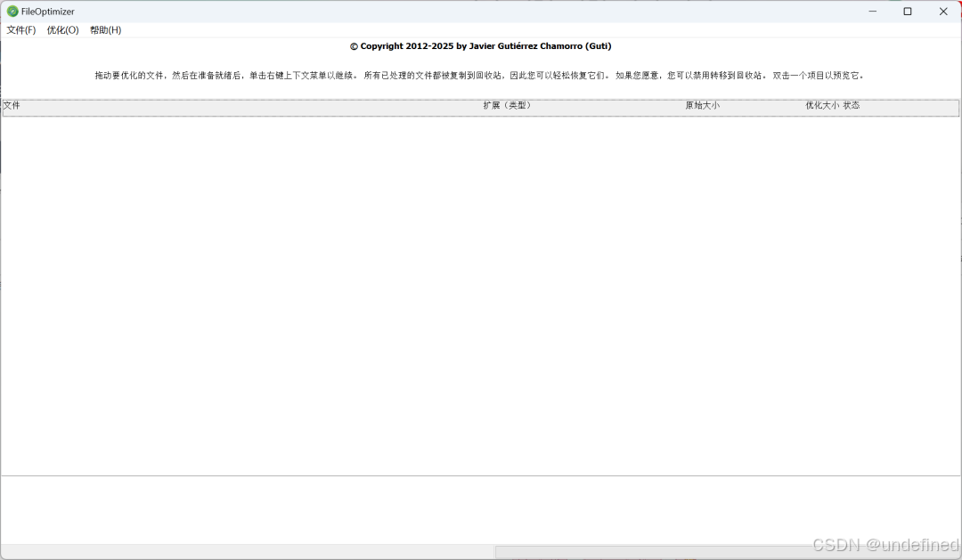Click the drag-and-drop instruction text
Viewport: 962px width, 560px height.
tap(480, 75)
